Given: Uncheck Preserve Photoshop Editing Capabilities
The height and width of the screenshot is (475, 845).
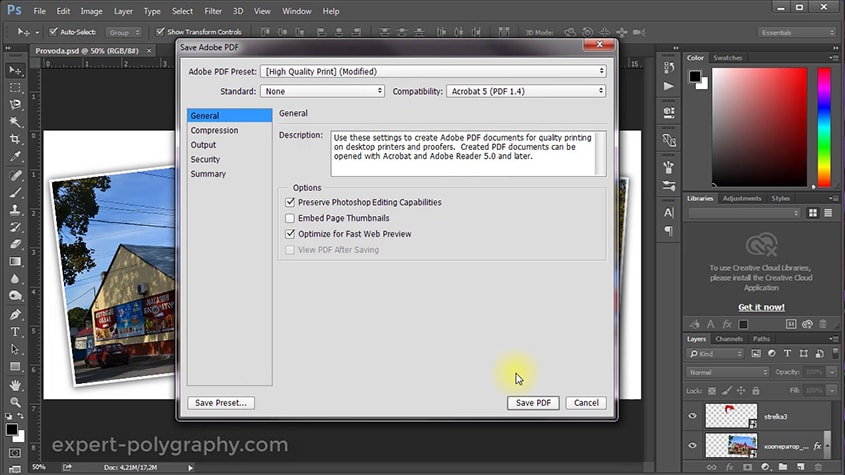Looking at the screenshot, I should (x=290, y=202).
